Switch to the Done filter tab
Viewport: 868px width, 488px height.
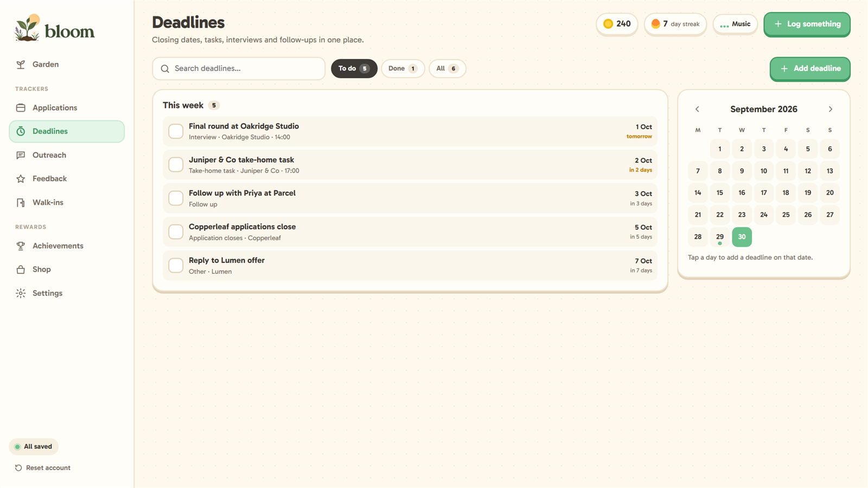(403, 68)
